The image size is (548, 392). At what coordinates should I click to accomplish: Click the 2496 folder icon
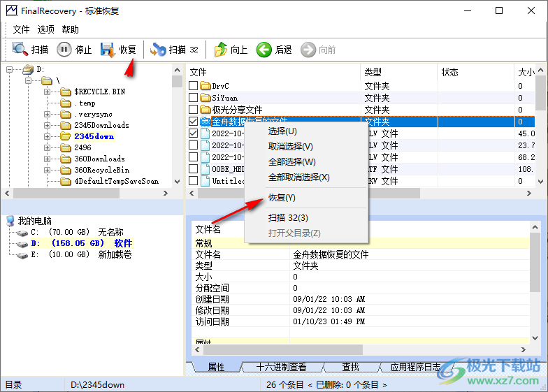pos(66,147)
